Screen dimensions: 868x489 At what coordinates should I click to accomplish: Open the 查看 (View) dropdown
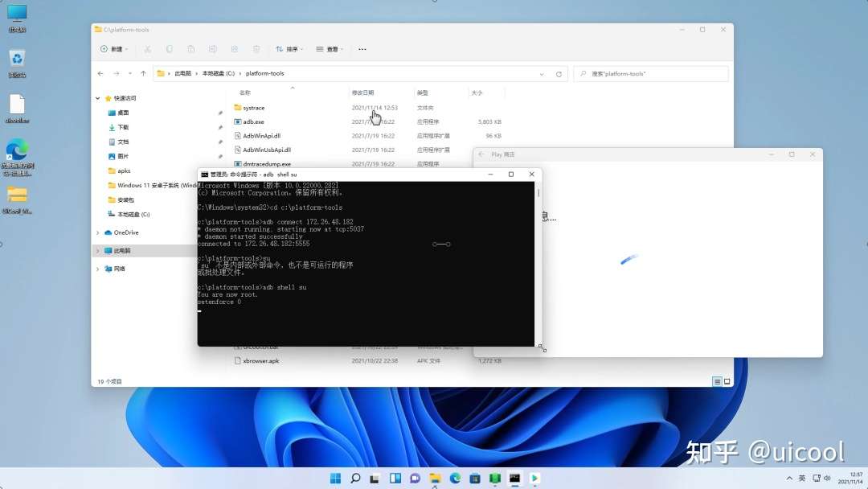point(330,49)
